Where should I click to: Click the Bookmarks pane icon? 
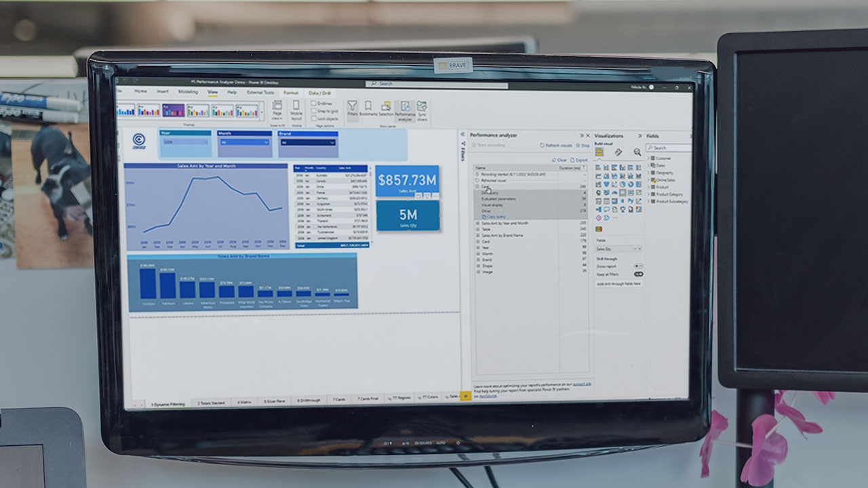coord(368,110)
